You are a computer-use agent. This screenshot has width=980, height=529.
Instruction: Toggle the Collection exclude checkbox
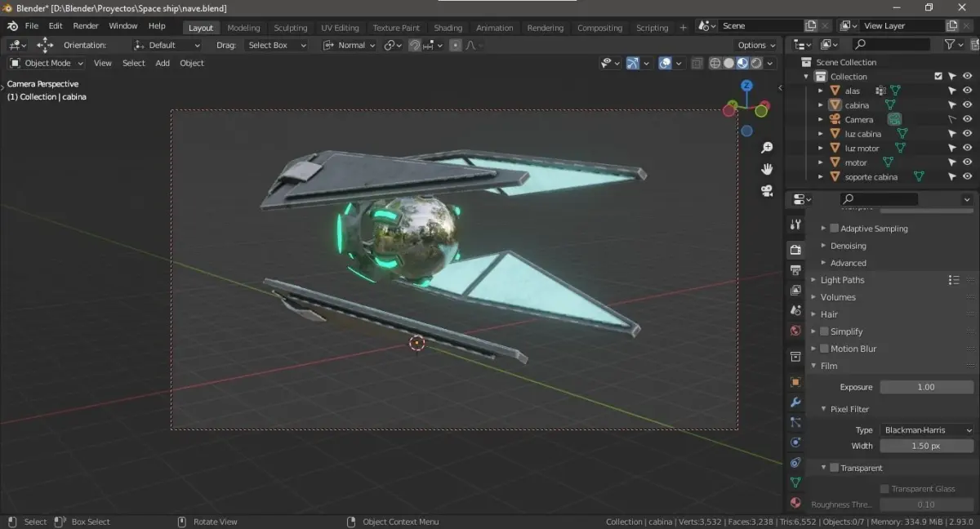(938, 76)
